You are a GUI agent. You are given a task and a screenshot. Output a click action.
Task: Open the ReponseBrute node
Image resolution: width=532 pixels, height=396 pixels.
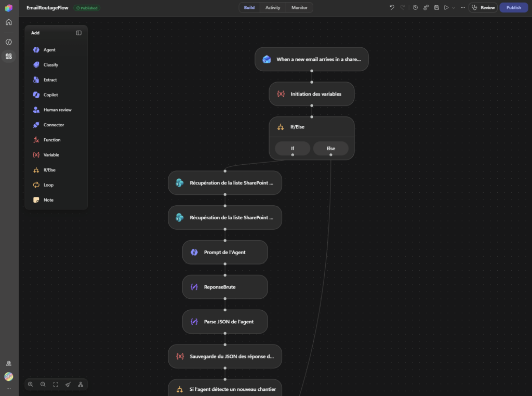click(225, 287)
